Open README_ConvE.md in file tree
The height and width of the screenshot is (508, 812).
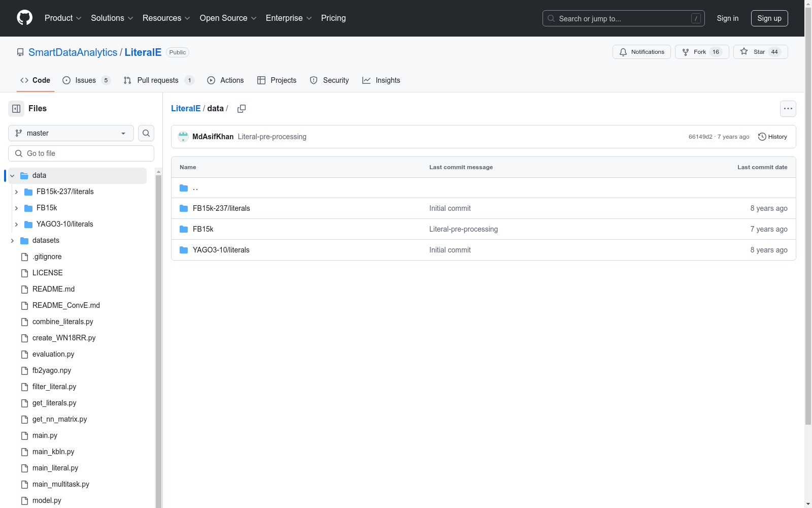coord(66,305)
